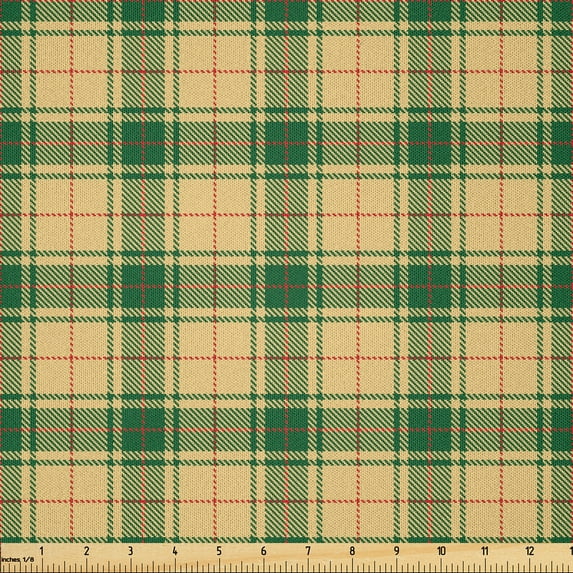Click the number 7 on the ruler

click(x=308, y=551)
